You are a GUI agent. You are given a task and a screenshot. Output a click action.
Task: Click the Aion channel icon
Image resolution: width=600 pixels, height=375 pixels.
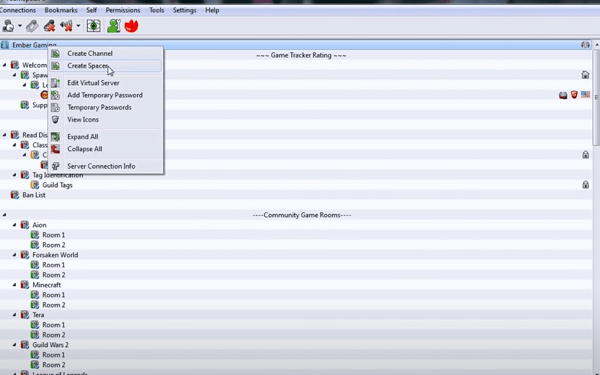[x=25, y=225]
